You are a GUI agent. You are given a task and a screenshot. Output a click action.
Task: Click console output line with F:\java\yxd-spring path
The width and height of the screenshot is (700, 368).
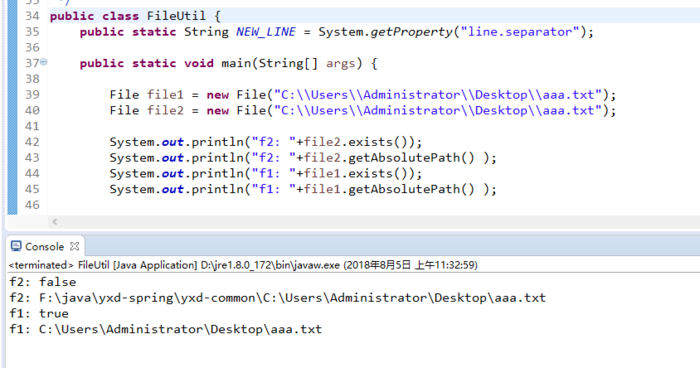pos(277,298)
